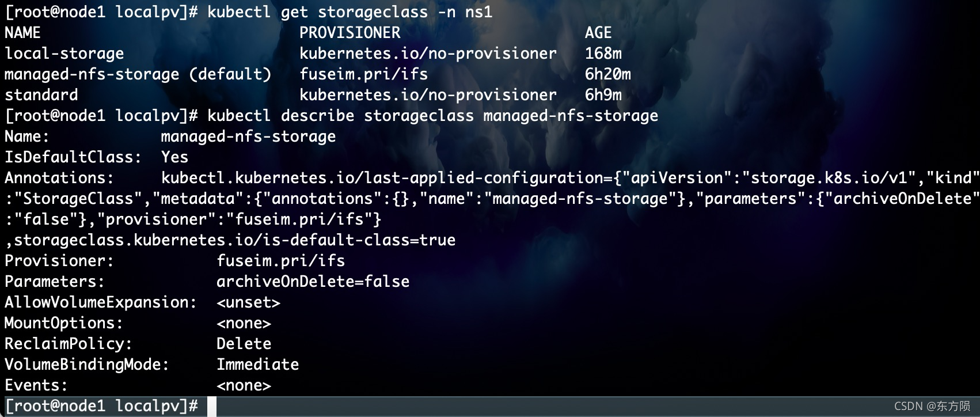Click the 'managed-nfs-storage (default)' row name
980x417 pixels.
tap(138, 74)
